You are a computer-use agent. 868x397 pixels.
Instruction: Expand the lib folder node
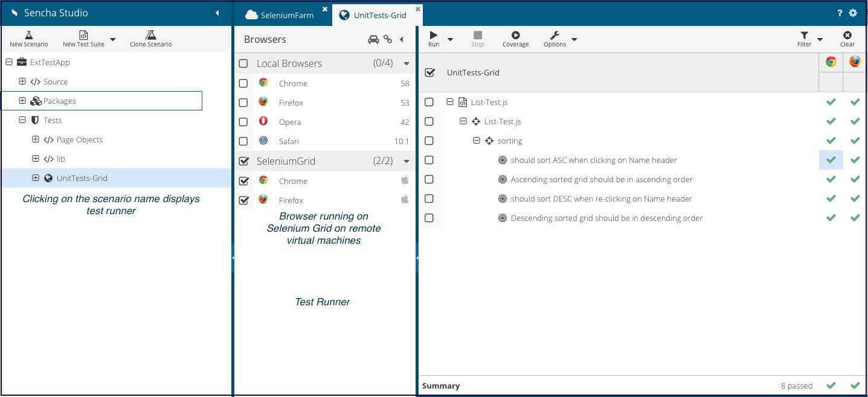click(36, 159)
